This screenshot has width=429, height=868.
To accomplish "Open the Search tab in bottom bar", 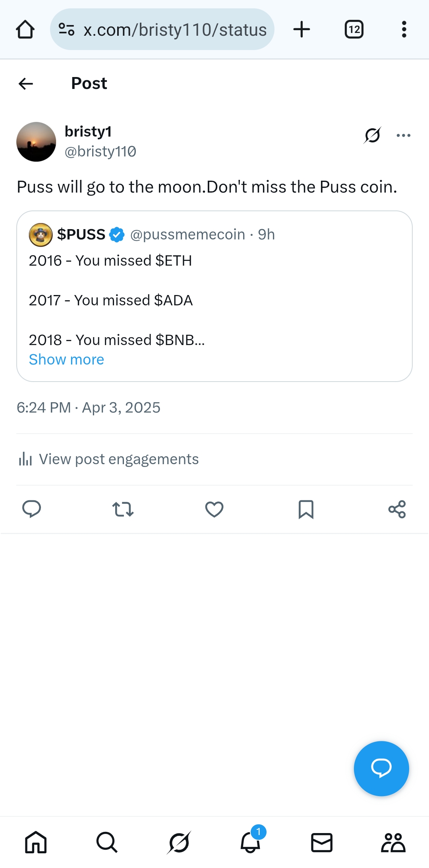I will coord(107,842).
